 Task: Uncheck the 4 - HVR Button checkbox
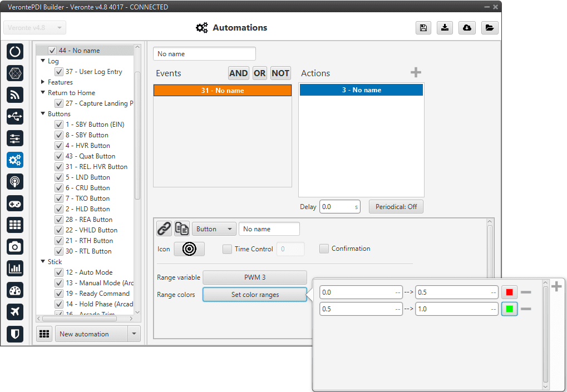click(x=59, y=146)
